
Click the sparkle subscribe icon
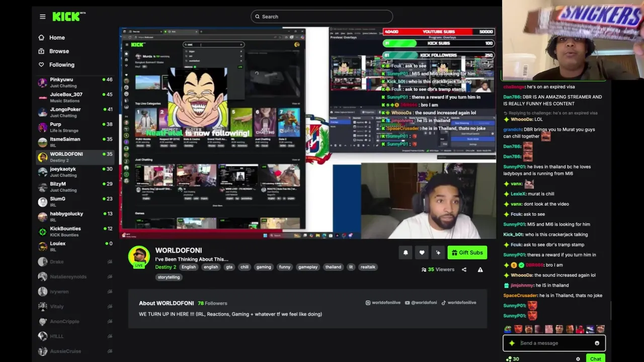(x=438, y=252)
